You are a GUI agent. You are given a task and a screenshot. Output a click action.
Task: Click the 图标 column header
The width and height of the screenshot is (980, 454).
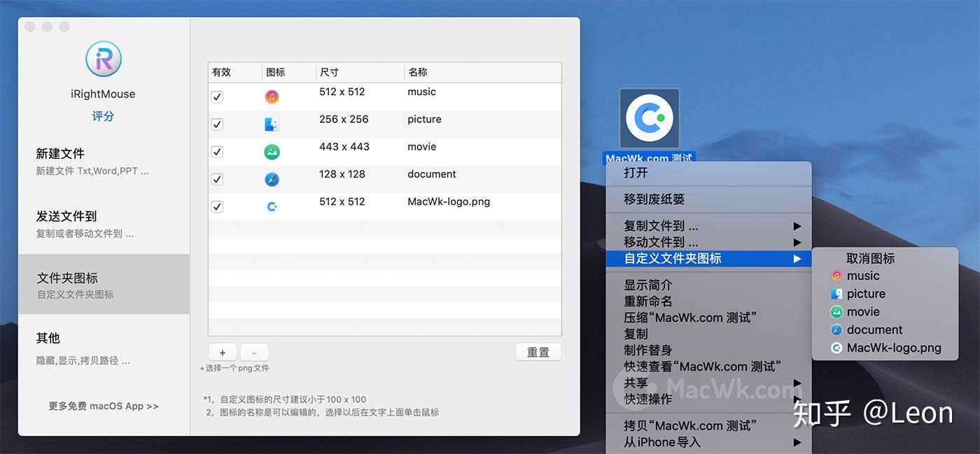point(288,72)
